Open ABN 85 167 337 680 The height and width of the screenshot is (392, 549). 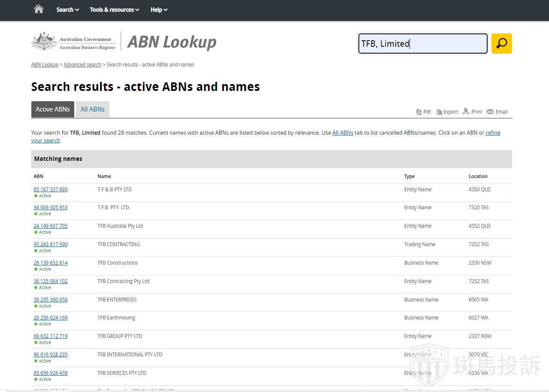click(51, 190)
